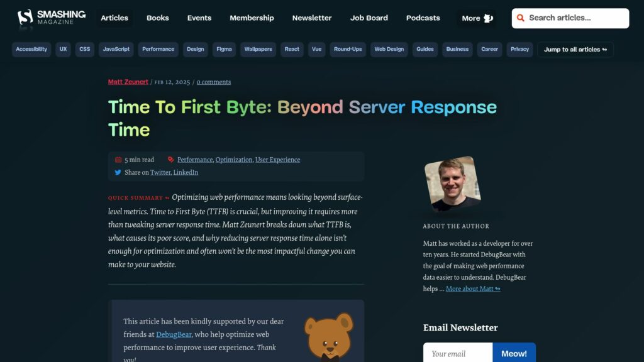Click Jump to all articles
Screen dimensions: 644x362
click(575, 50)
